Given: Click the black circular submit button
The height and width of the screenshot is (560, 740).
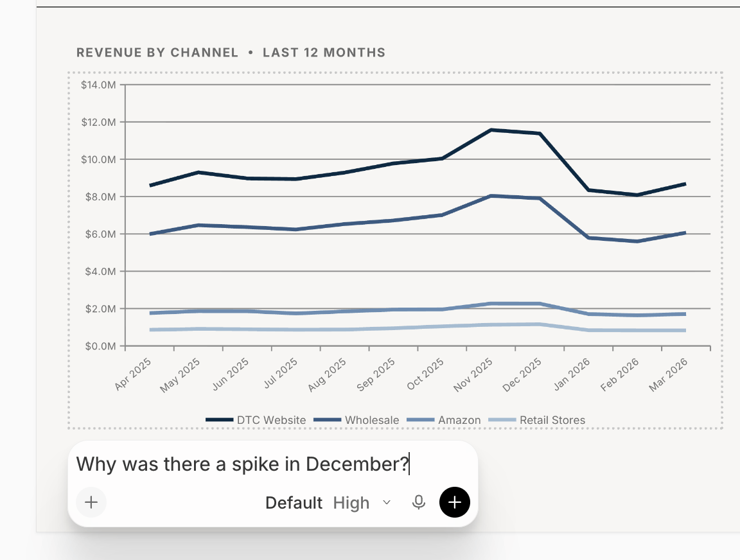Looking at the screenshot, I should (455, 502).
